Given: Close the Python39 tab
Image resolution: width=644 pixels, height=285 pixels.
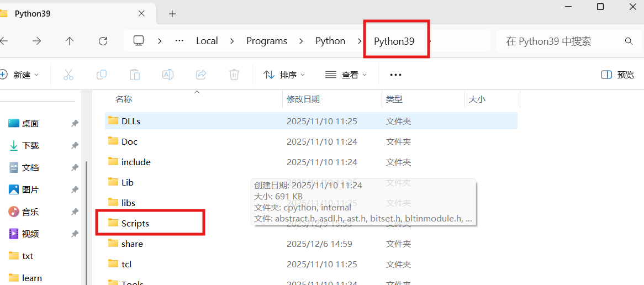Looking at the screenshot, I should click(x=141, y=14).
